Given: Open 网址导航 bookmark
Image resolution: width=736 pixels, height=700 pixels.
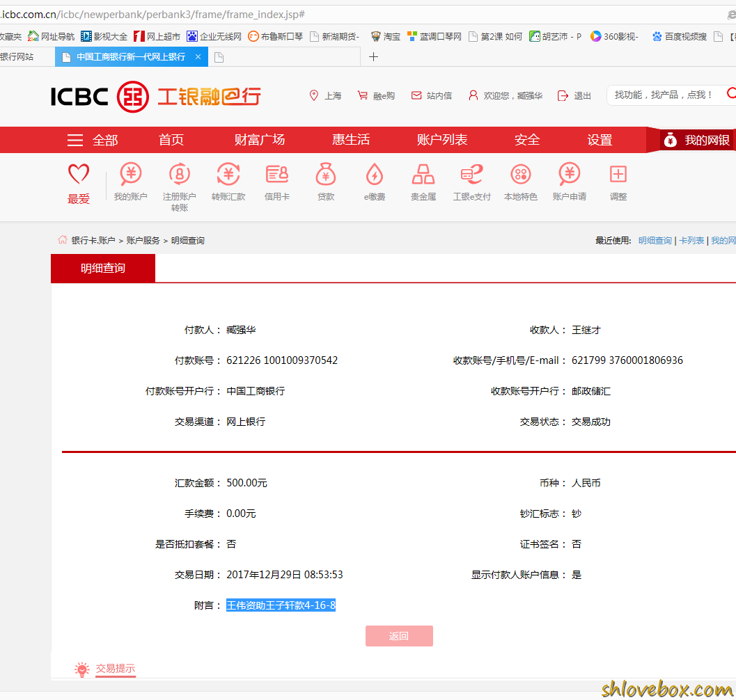Looking at the screenshot, I should [x=51, y=36].
